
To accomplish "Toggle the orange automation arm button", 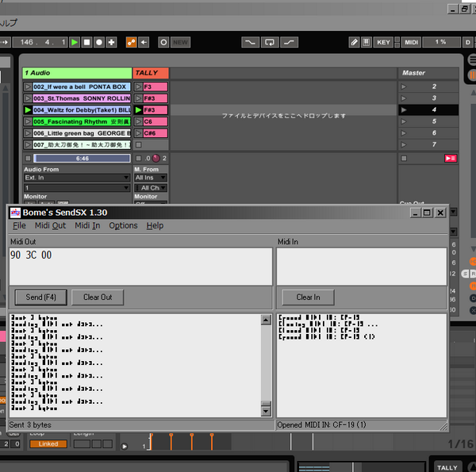I will pos(132,42).
